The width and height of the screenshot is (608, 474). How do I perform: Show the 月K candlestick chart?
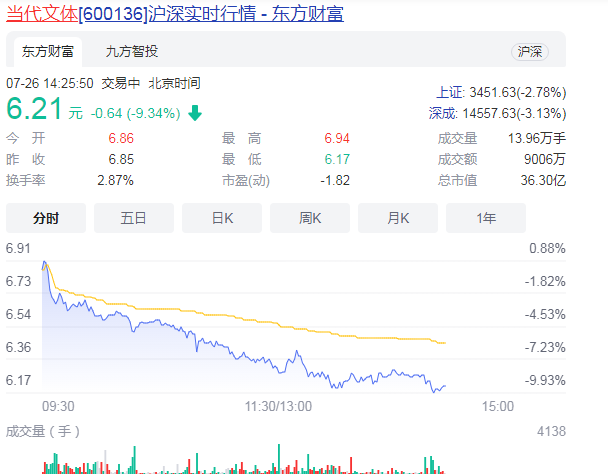point(398,217)
